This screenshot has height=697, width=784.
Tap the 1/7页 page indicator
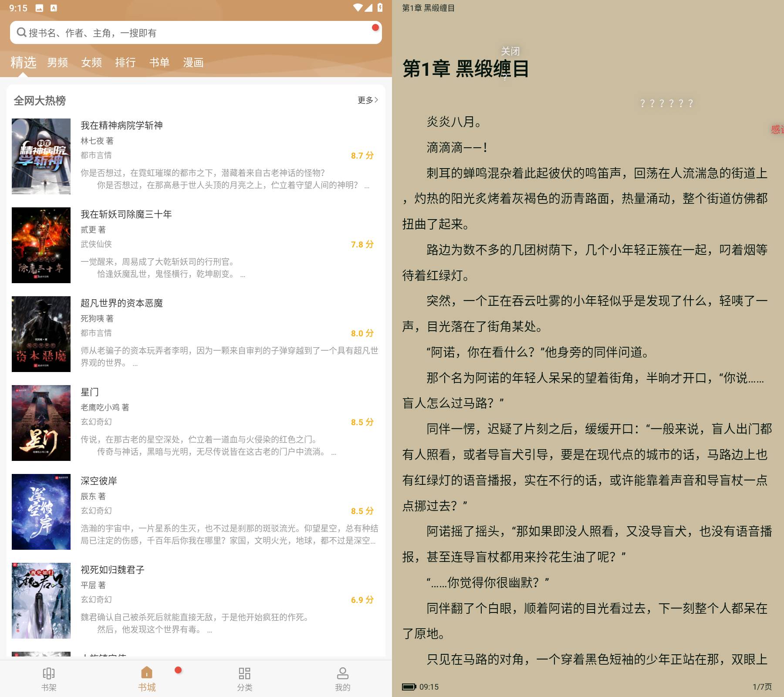tap(762, 687)
